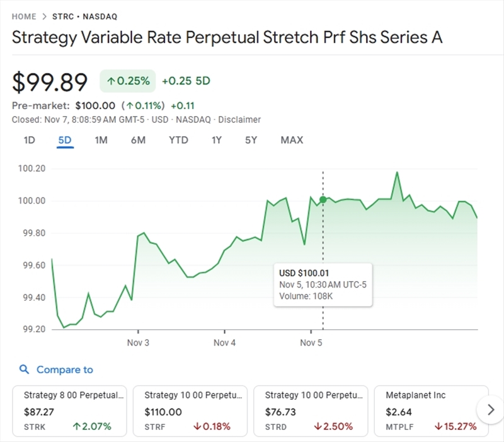Image resolution: width=504 pixels, height=442 pixels.
Task: Click the Compare to link
Action: tap(64, 369)
